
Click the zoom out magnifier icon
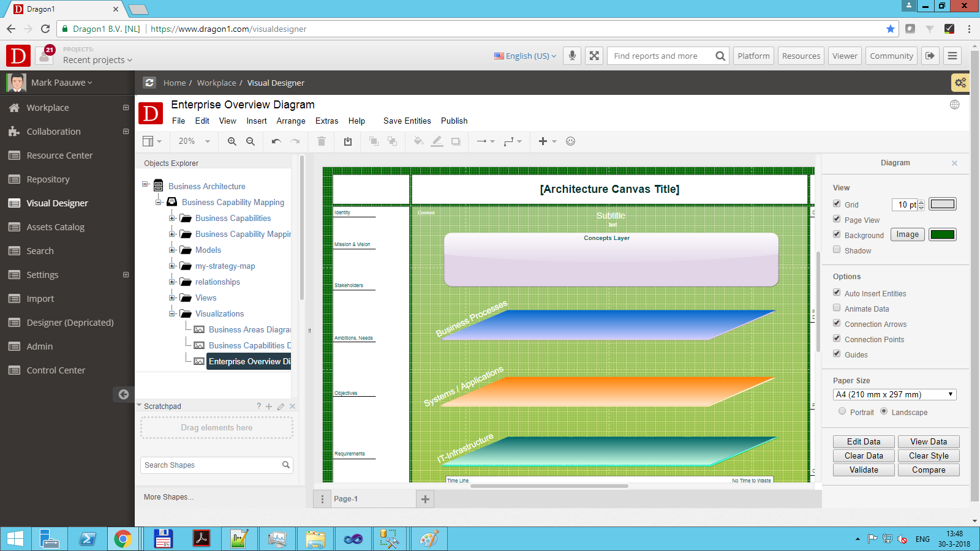pos(251,141)
